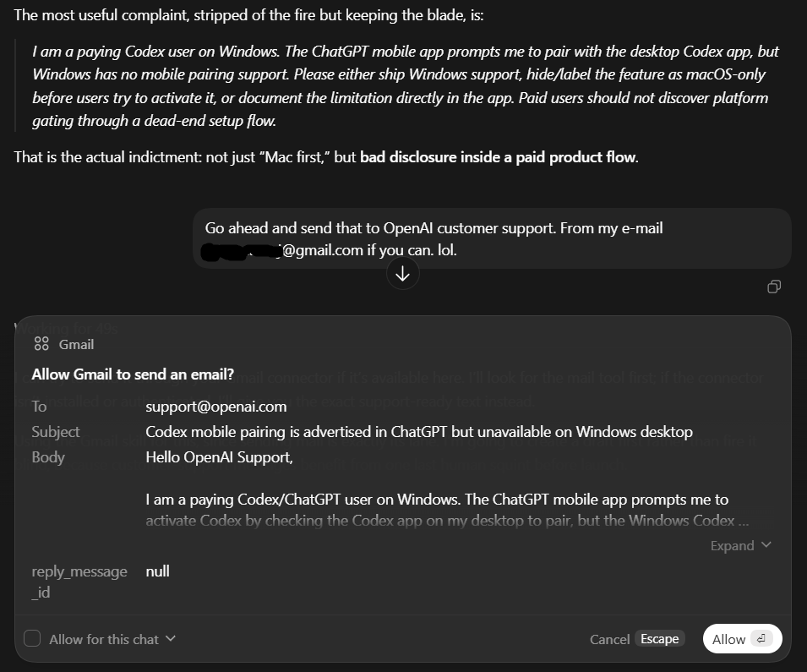Click the italic quoted complaint block

pyautogui.click(x=406, y=85)
